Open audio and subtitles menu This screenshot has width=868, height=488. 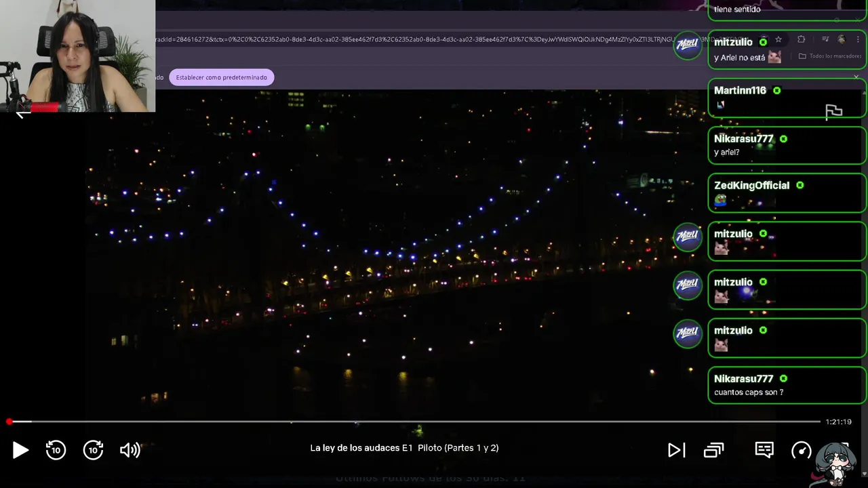click(x=764, y=450)
